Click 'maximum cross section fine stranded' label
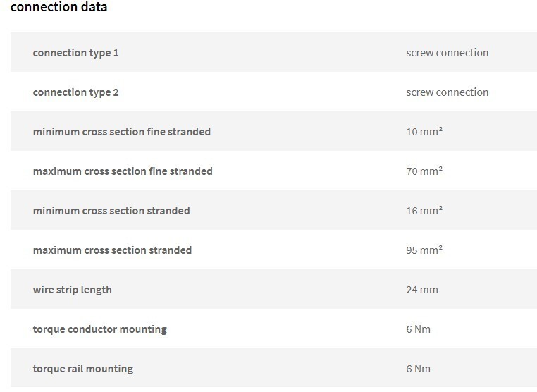 tap(123, 171)
